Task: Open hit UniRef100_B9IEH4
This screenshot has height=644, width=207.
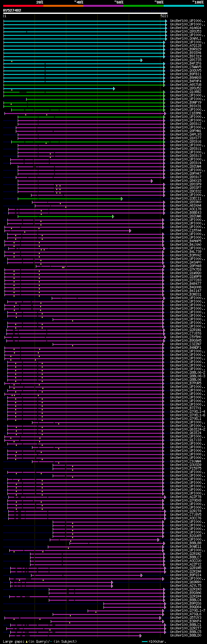Action: 186,53
